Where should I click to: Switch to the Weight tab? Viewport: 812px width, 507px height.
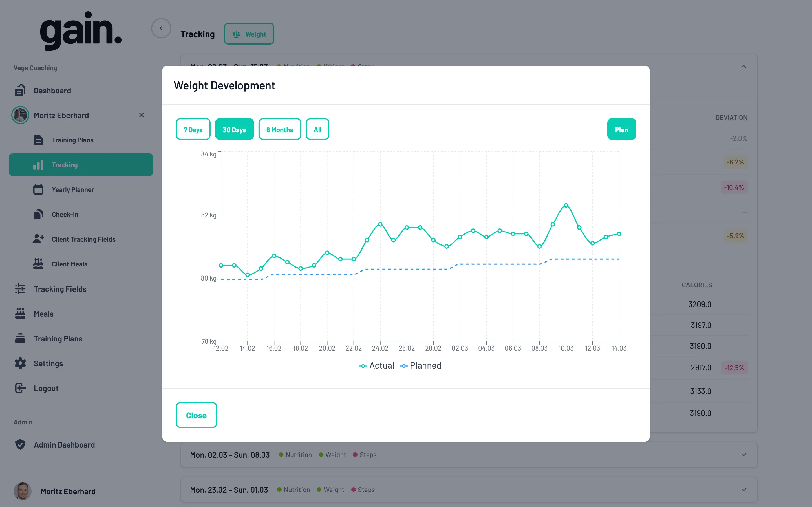tap(249, 34)
